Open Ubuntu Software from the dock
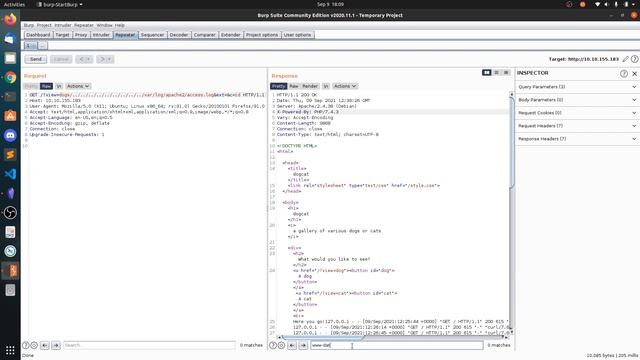 point(10,116)
